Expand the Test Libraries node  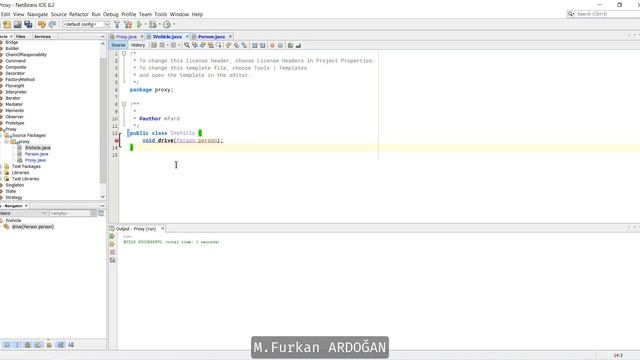pos(1,179)
